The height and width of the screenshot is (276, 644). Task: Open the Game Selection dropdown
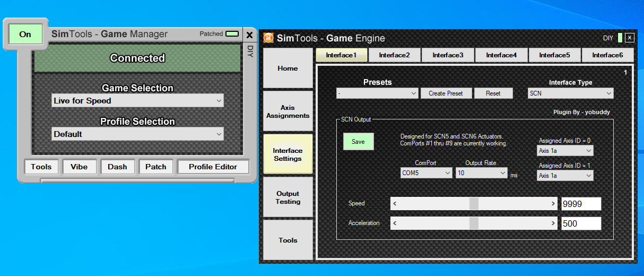pos(137,101)
